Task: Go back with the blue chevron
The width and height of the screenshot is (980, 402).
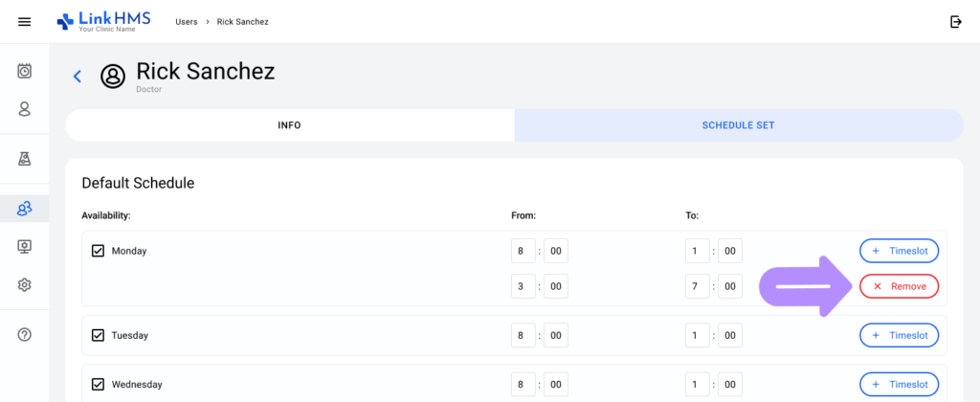Action: [78, 77]
